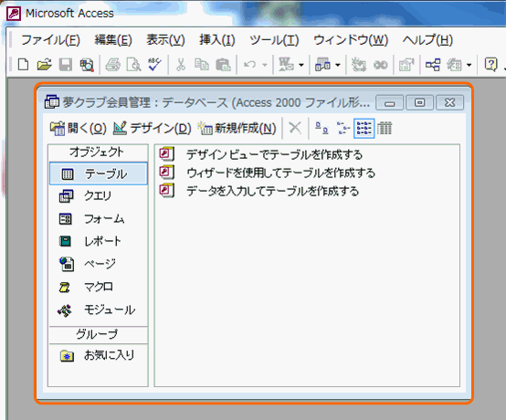Viewport: 506px width, 420px height.
Task: Click the Open folder toolbar icon
Action: coord(44,65)
